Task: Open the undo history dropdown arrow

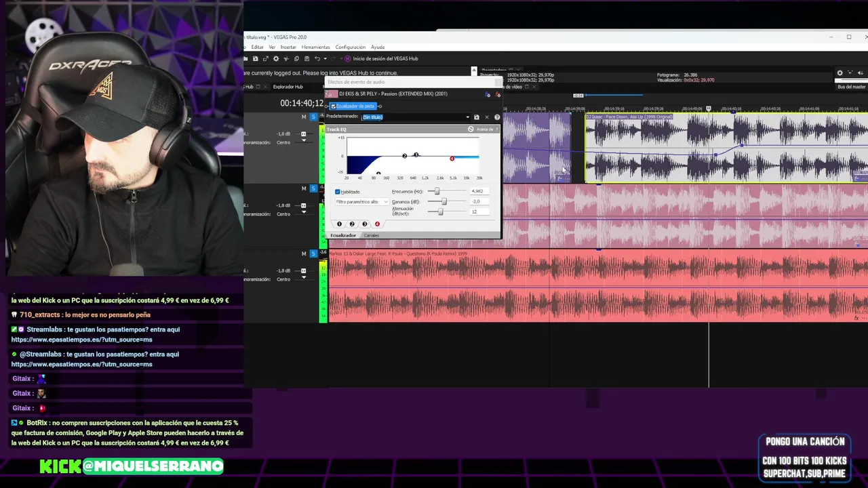Action: tap(325, 59)
